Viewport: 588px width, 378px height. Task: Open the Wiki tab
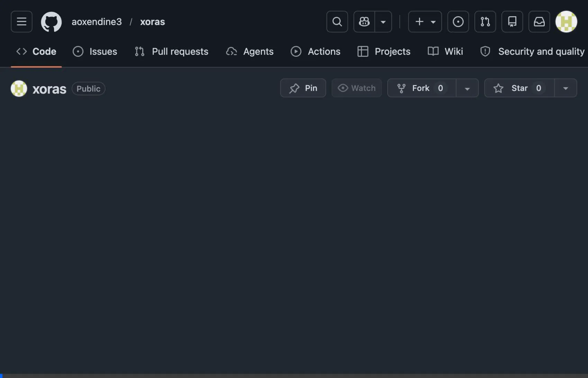[x=445, y=52]
